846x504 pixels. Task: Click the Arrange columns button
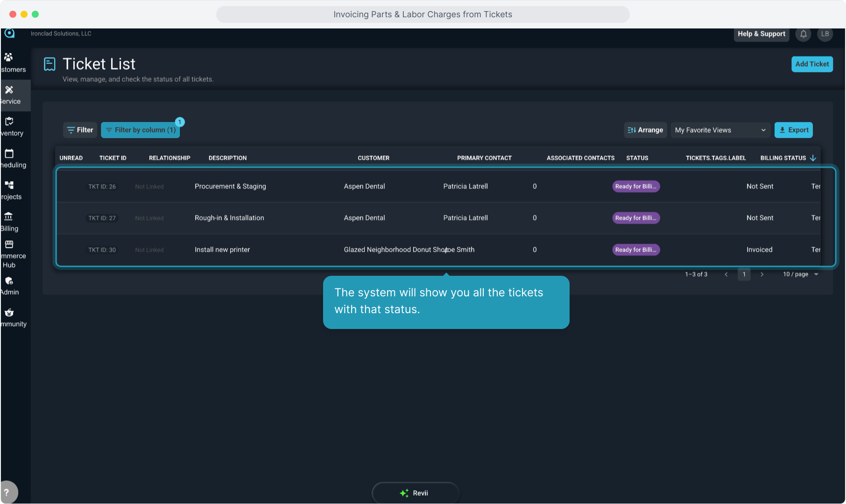point(645,130)
